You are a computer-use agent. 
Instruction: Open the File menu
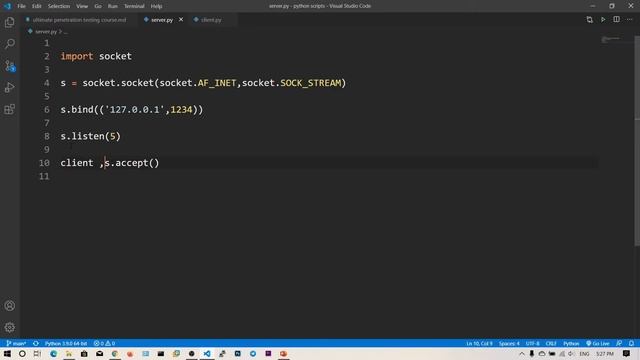point(21,6)
